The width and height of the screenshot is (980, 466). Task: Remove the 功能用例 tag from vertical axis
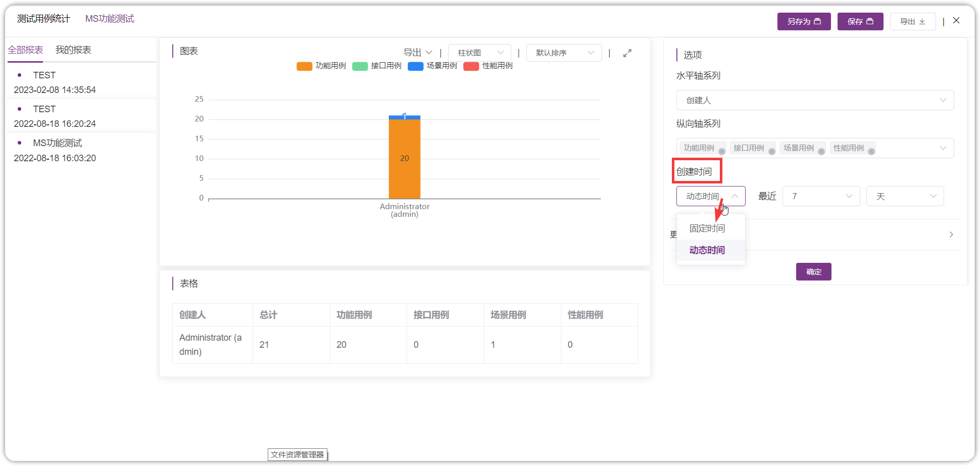pos(722,152)
